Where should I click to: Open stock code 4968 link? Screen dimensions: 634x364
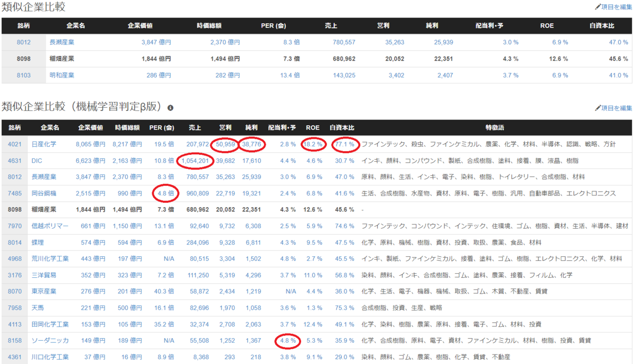click(x=15, y=259)
